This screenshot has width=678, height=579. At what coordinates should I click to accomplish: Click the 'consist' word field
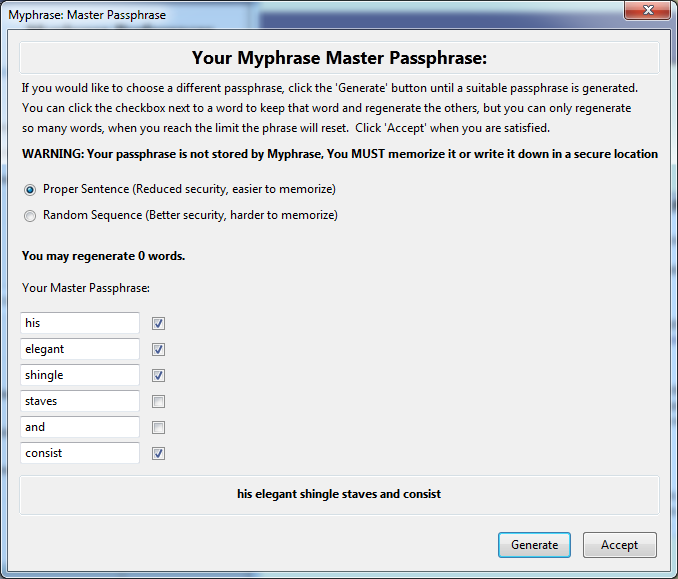80,453
